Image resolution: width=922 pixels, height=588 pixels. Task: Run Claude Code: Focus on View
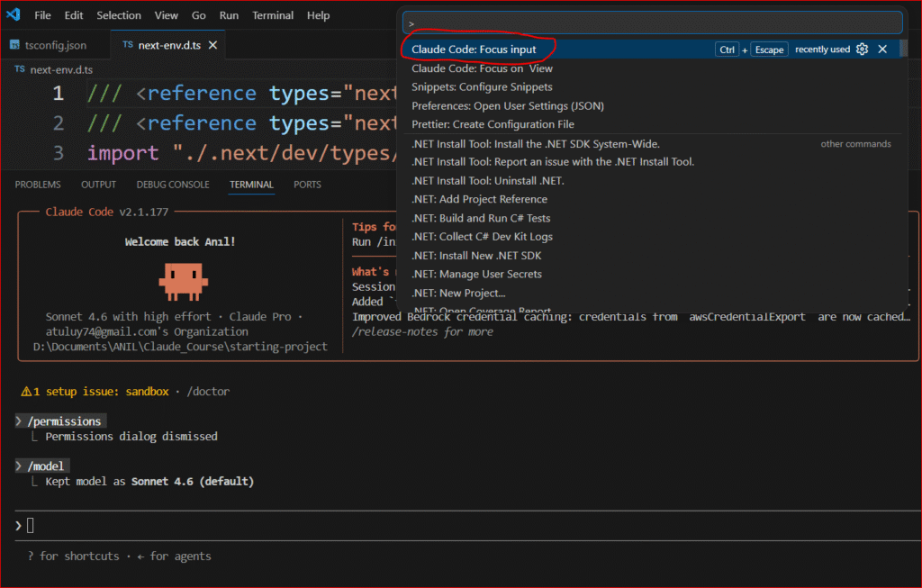pos(651,68)
